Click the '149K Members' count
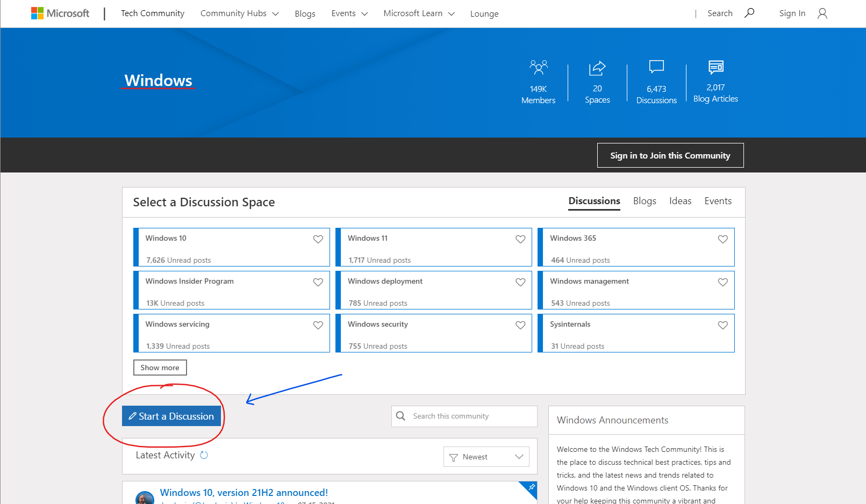 click(x=538, y=95)
